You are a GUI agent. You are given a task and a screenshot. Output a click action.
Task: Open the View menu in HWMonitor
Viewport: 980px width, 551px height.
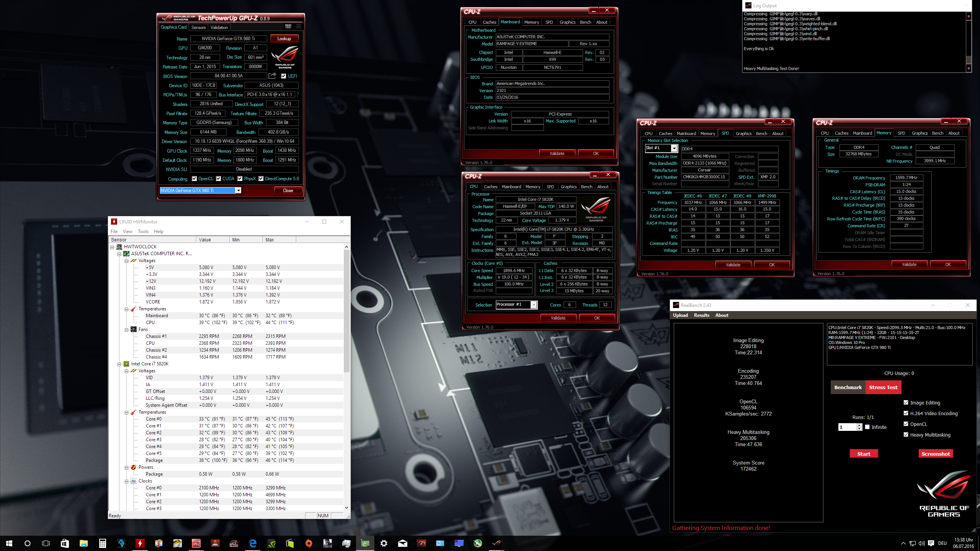coord(127,231)
